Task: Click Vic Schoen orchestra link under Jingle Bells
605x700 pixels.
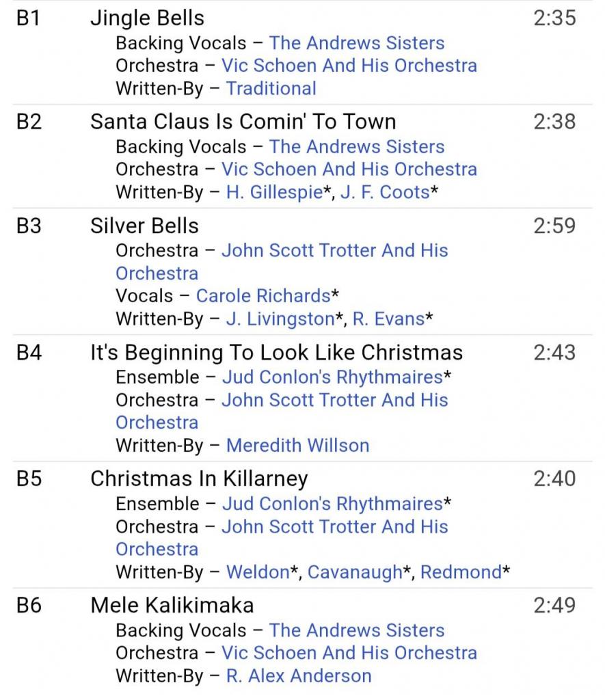Action: (349, 66)
